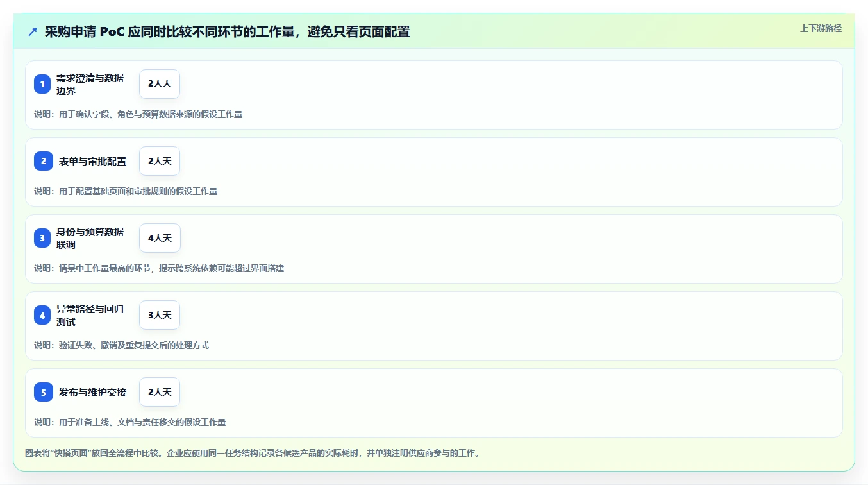Screen dimensions: 868x485
Task: Click the 发布与维护交接 step title
Action: click(93, 392)
